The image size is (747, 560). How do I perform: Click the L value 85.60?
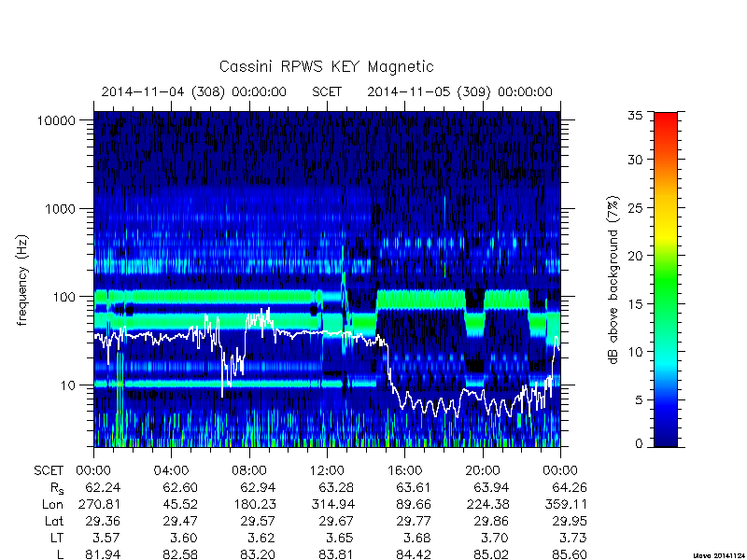coord(569,554)
